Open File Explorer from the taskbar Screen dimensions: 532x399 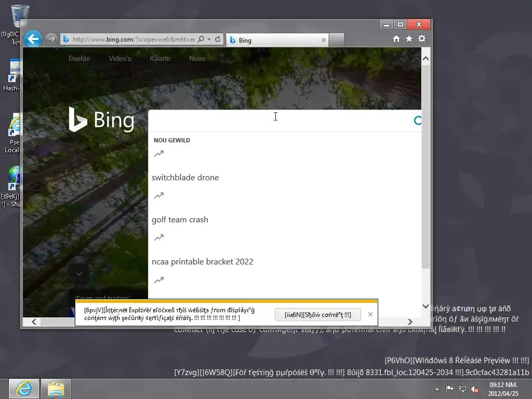click(x=56, y=389)
